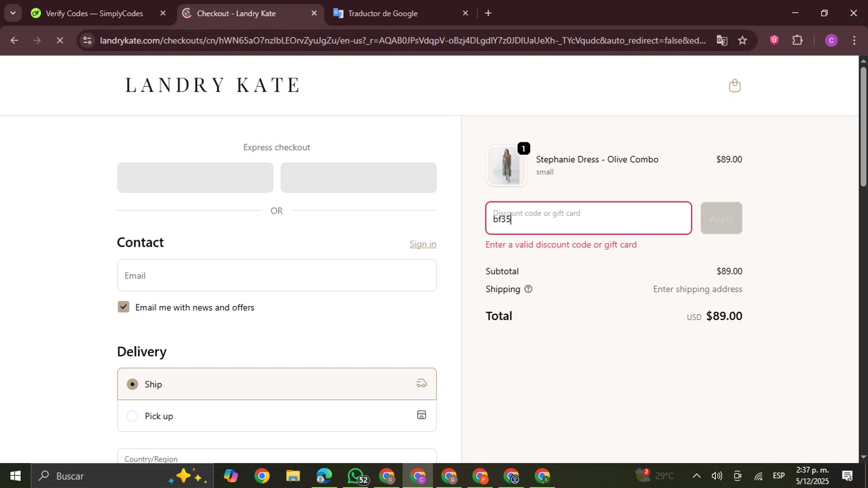Click the Landry Kate logo
Screen dimensions: 868x488
click(212, 85)
